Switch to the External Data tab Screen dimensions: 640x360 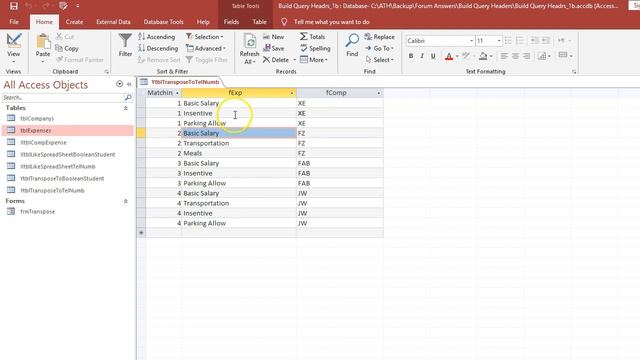tap(113, 22)
